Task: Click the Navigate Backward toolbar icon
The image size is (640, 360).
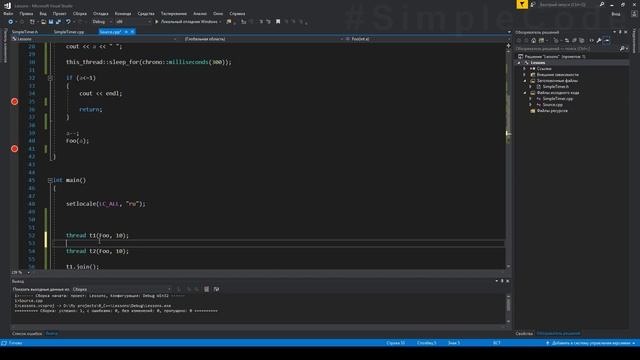Action: (x=11, y=22)
